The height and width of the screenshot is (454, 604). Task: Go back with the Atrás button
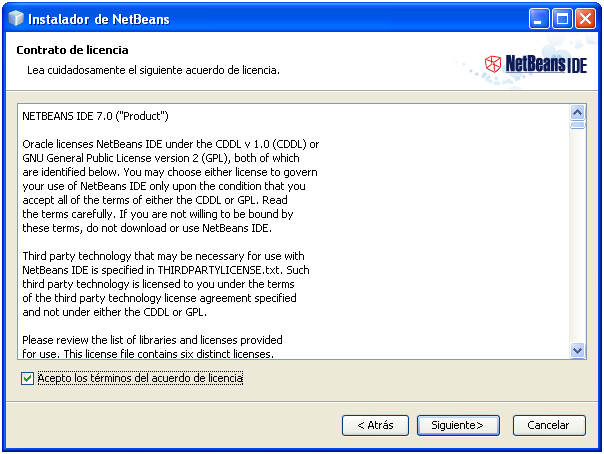click(375, 426)
